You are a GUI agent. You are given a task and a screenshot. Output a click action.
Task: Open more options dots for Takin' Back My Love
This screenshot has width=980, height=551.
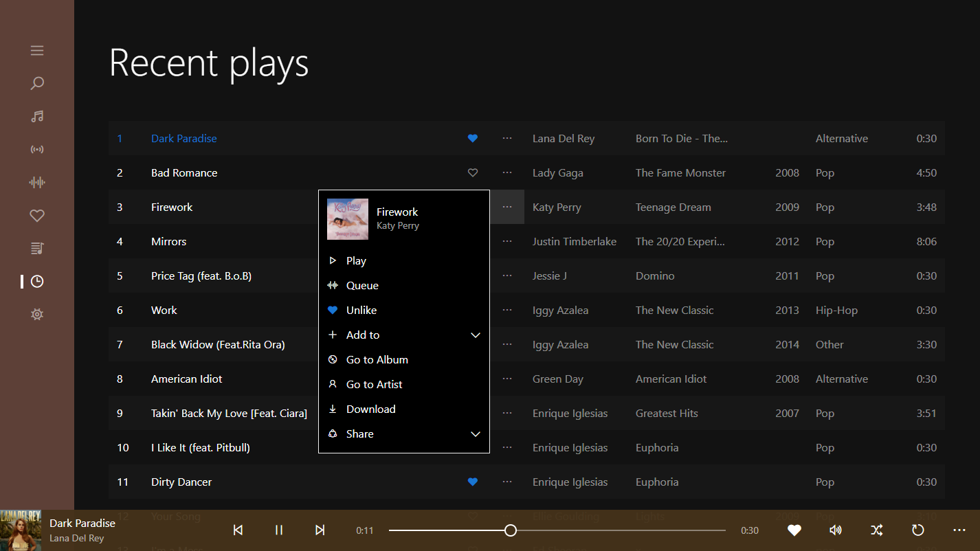coord(507,413)
